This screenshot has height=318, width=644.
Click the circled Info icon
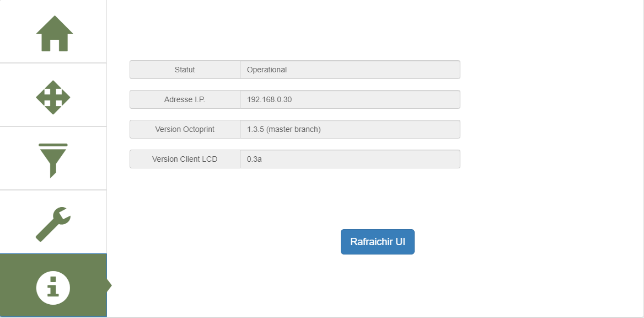(53, 287)
